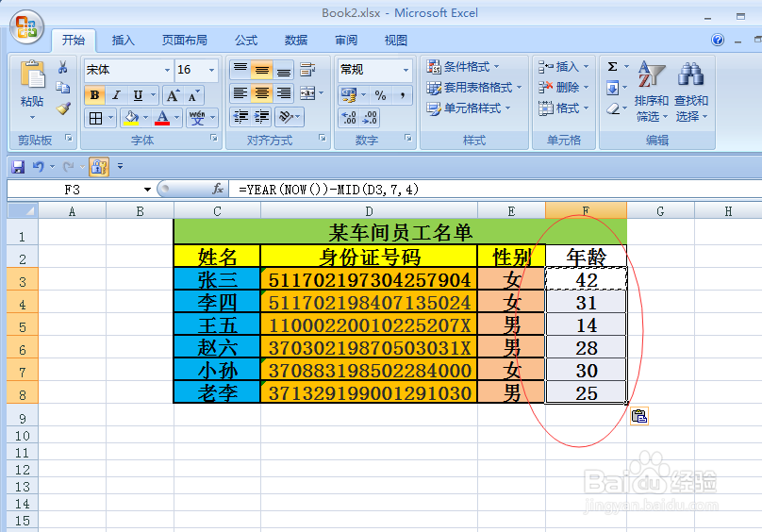762x532 pixels.
Task: Center text horizontally
Action: 261,92
